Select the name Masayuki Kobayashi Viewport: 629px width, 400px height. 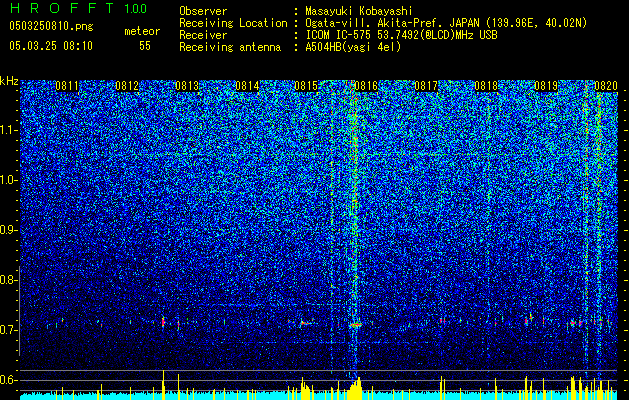359,11
